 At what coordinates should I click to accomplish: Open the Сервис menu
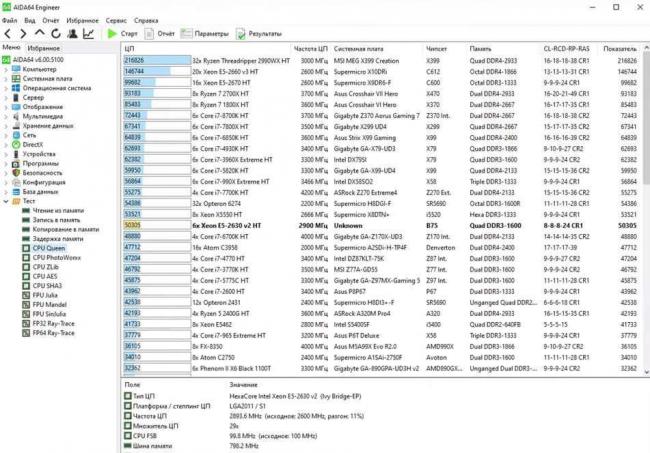(x=116, y=20)
